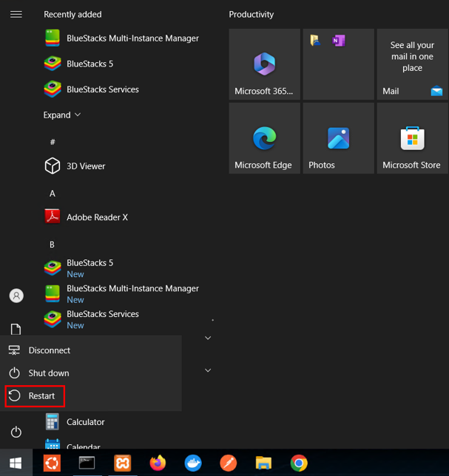Open the Documents icon in left rail
This screenshot has height=476, width=449.
click(16, 329)
